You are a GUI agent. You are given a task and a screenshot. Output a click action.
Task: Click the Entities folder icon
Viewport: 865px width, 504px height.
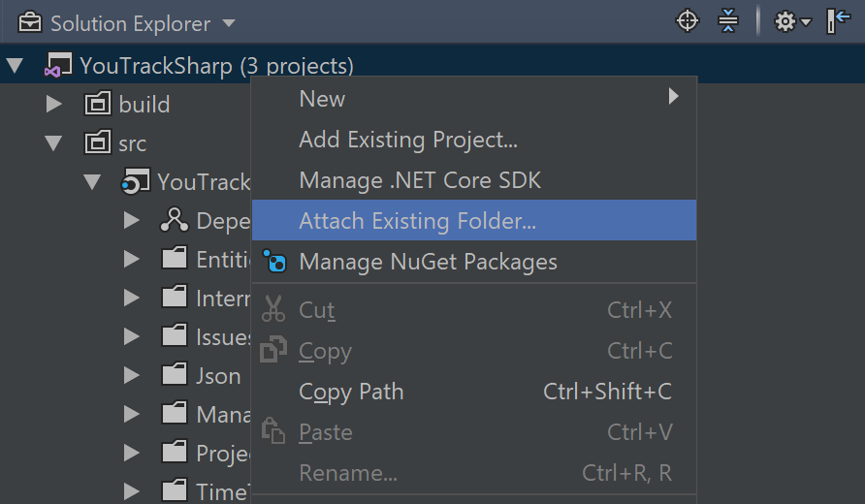[x=175, y=258]
